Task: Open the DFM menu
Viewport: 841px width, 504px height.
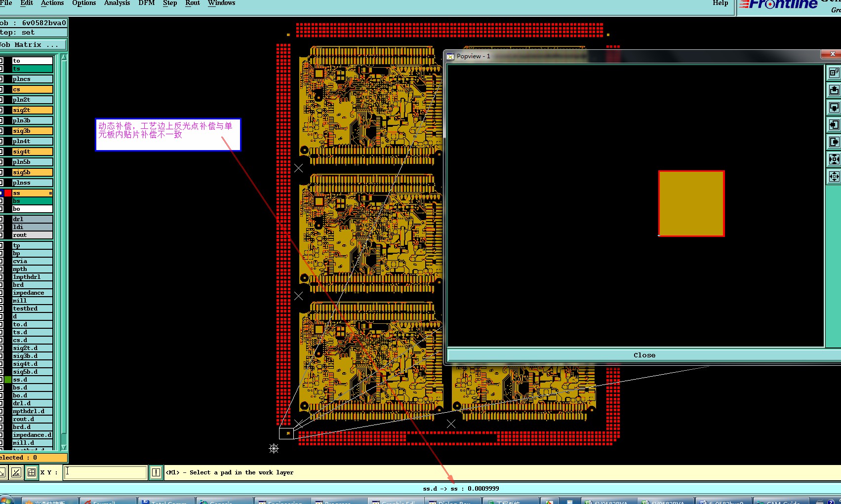Action: (146, 3)
